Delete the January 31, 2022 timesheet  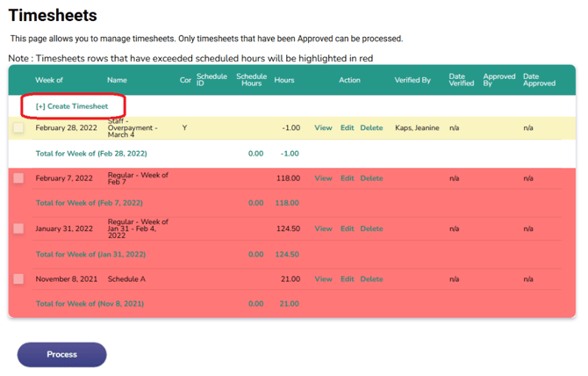point(371,228)
